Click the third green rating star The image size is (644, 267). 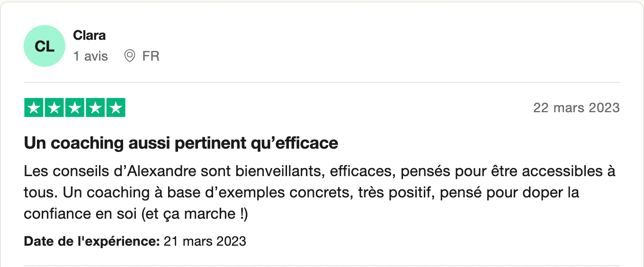click(75, 107)
